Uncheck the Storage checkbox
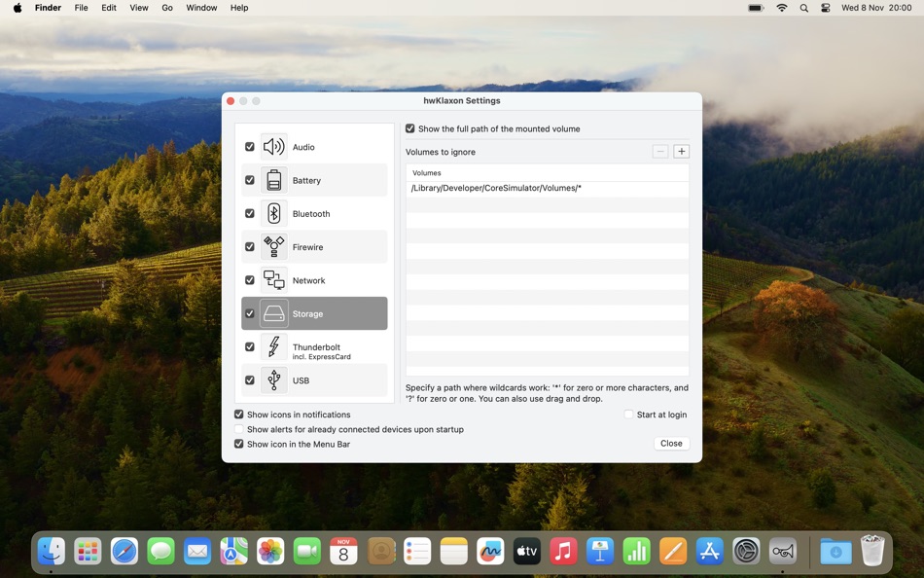 pos(250,313)
